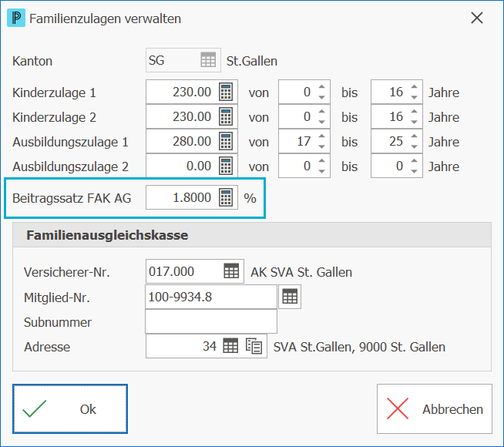
Task: Open Adresse lookup table icon
Action: (230, 346)
